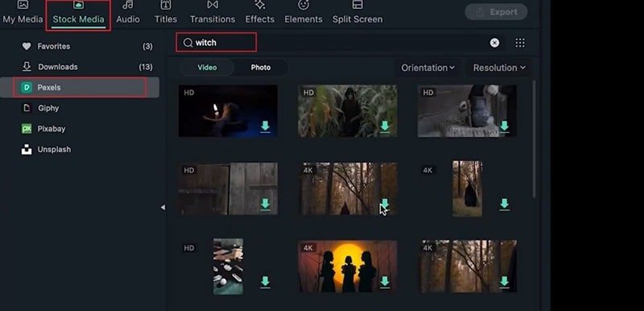Screen dimensions: 644x311
Task: Open the My Media tab
Action: 23,12
